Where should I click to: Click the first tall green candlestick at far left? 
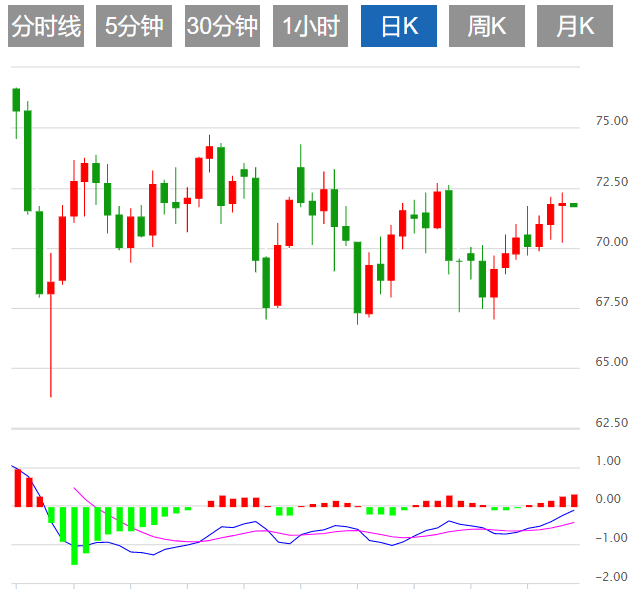click(16, 99)
